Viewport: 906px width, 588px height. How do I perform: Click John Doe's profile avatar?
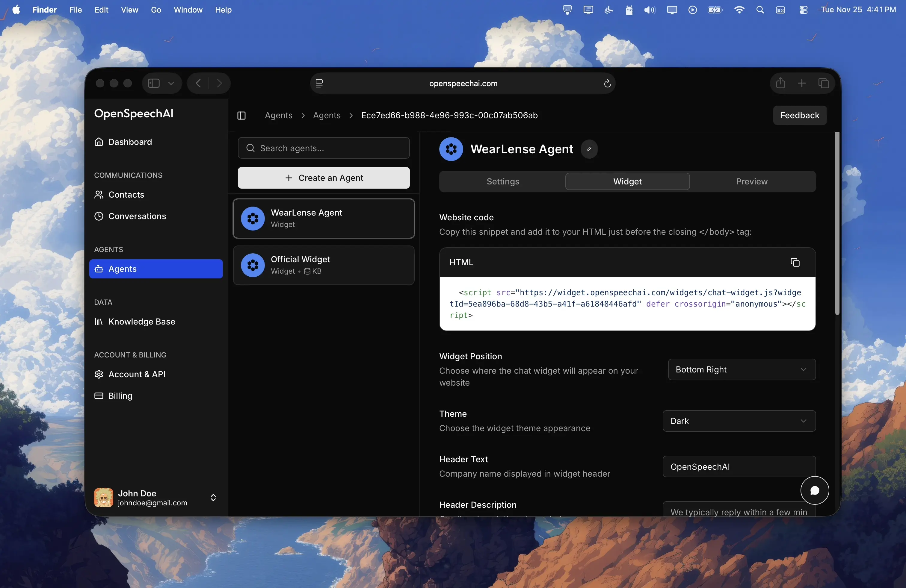[x=104, y=498]
